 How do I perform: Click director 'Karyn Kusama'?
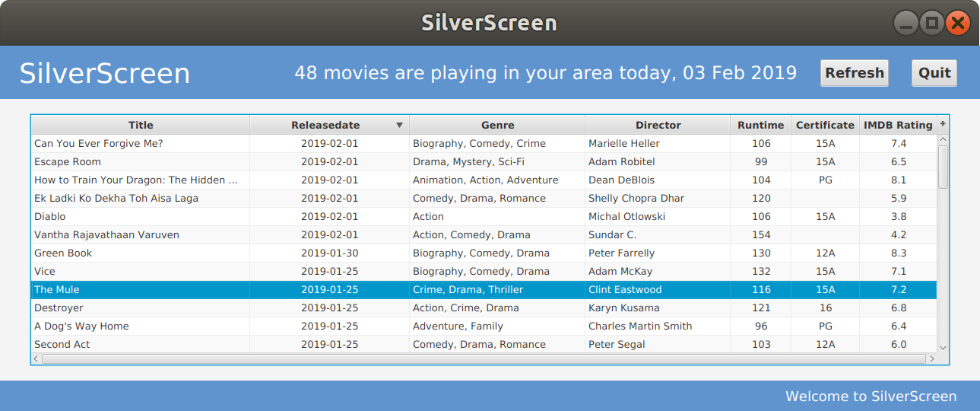(624, 307)
